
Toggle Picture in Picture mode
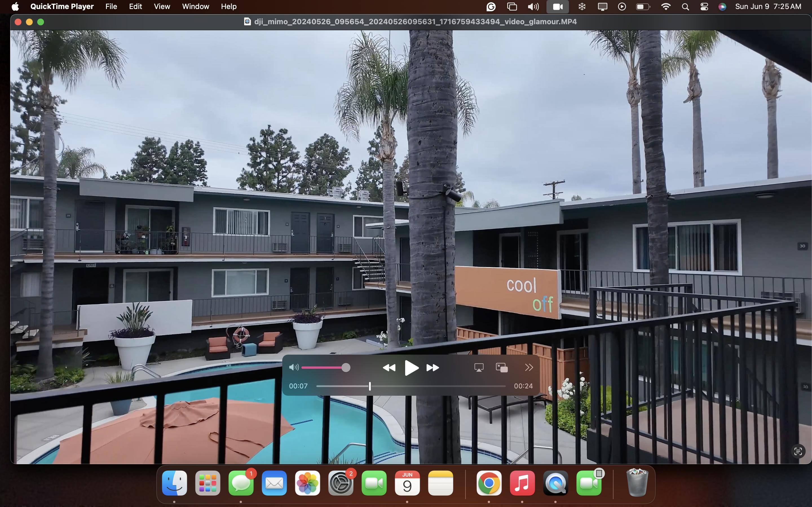click(x=502, y=368)
